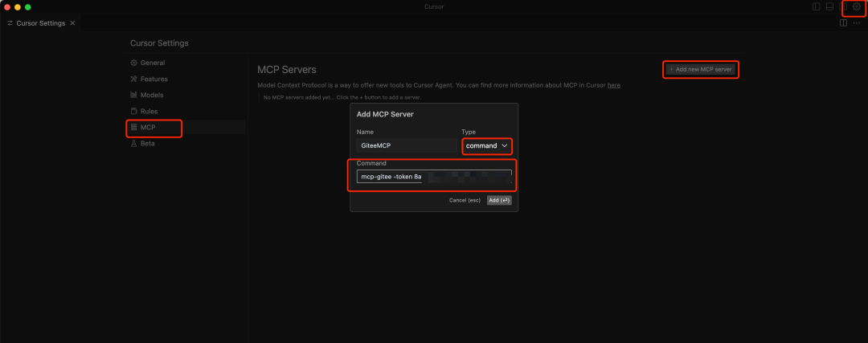
Task: Click the Models chart icon in sidebar
Action: tap(133, 95)
